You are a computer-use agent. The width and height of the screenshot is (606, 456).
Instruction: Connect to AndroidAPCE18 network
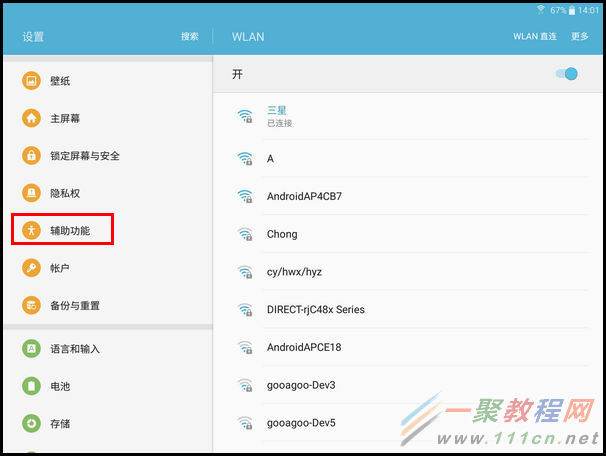pyautogui.click(x=408, y=347)
